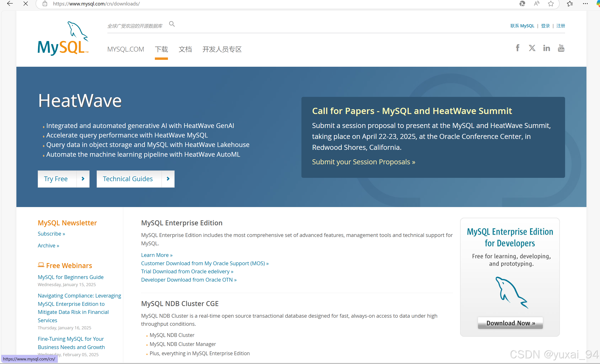
Task: Click the browser back arrow
Action: (10, 3)
